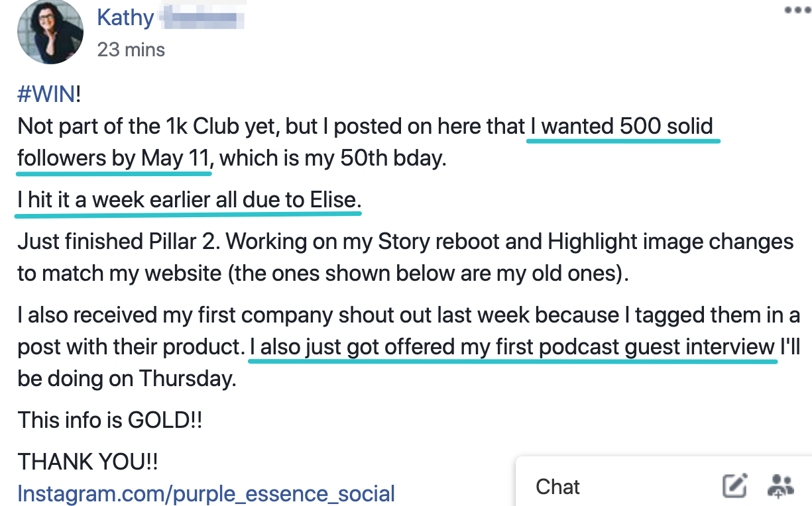Click the new message compose icon
Viewport: 812px width, 506px height.
pyautogui.click(x=734, y=486)
